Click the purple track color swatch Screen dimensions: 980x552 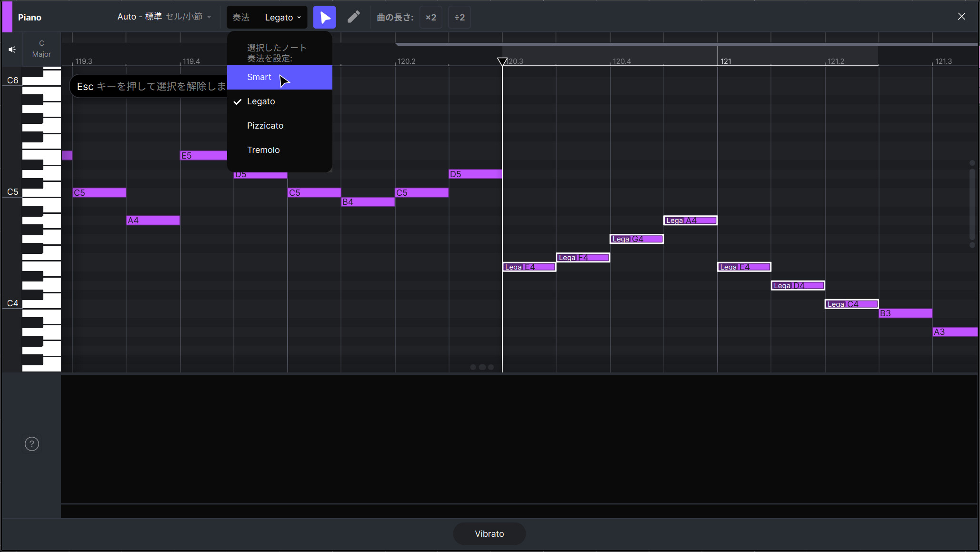pyautogui.click(x=7, y=17)
